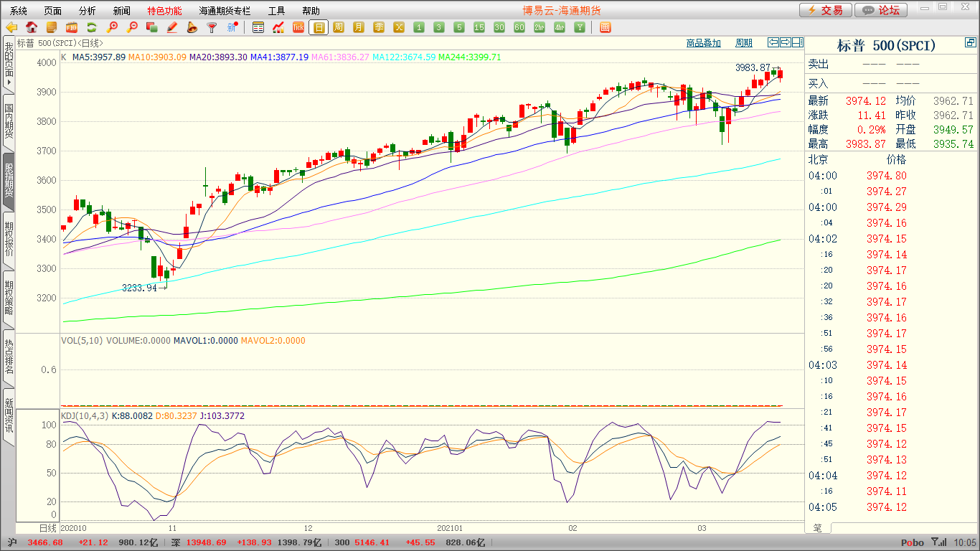Switch to the 60 minute period

tap(519, 27)
